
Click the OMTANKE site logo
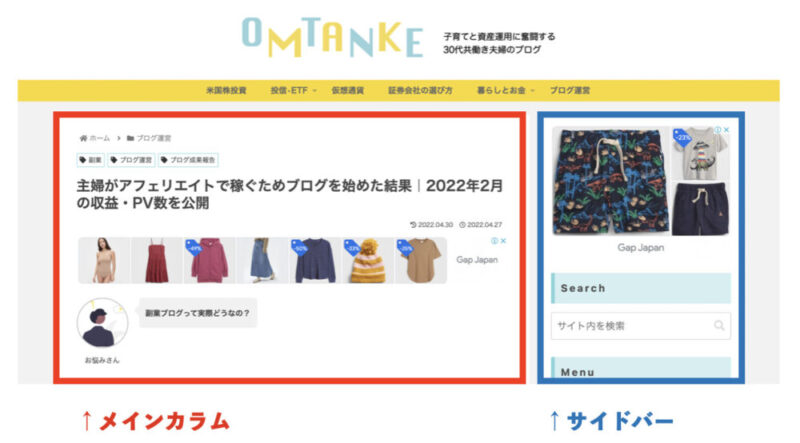(332, 38)
